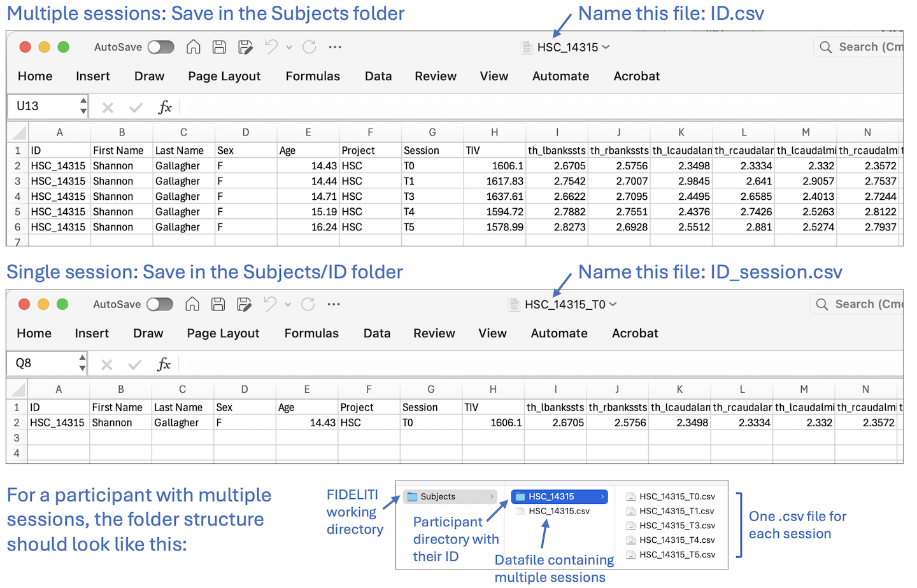This screenshot has height=588, width=917.
Task: Click the name box stepper arrows beside Q8
Action: [x=82, y=363]
